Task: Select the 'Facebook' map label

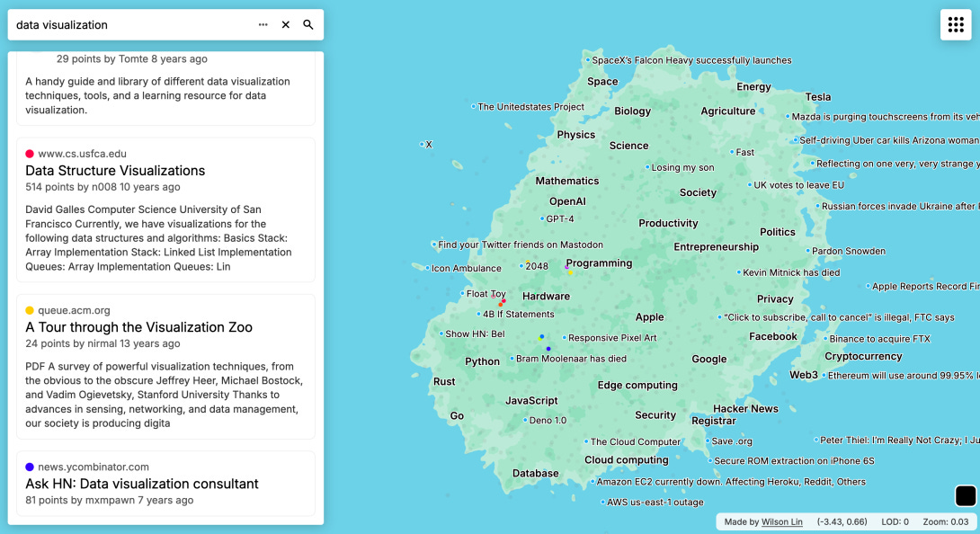Action: (773, 336)
